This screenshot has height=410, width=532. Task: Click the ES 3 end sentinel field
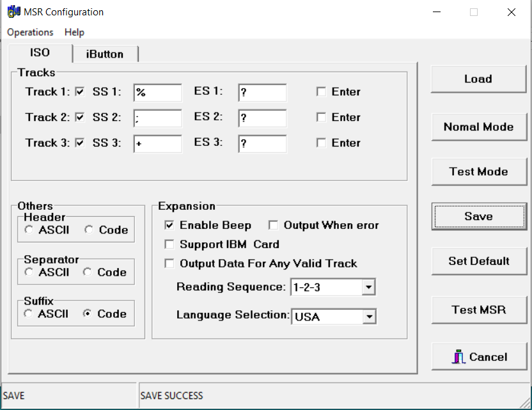pos(262,144)
